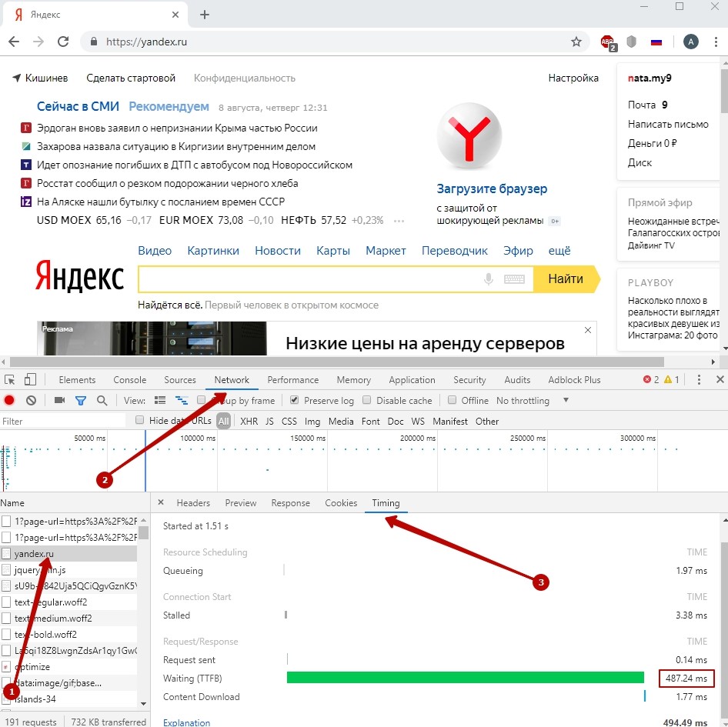Viewport: 728px width, 727px height.
Task: Check the box next to text-bold.woff2
Action: coord(6,634)
